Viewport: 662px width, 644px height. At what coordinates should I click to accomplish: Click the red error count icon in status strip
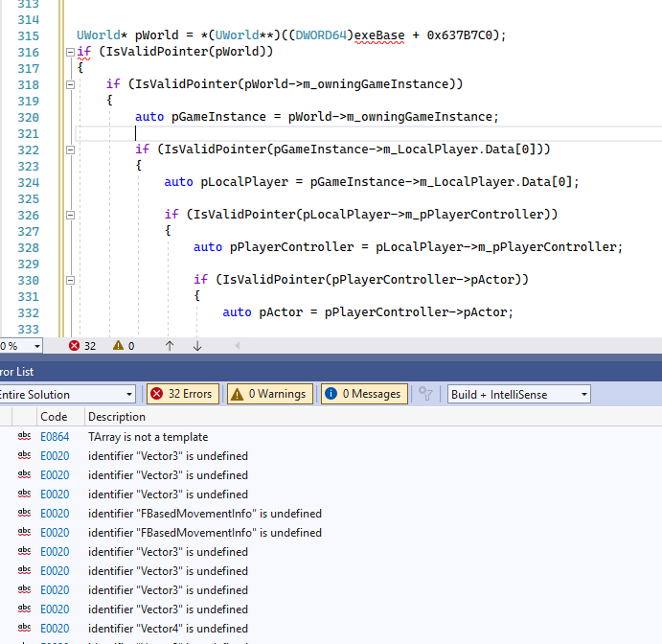75,346
